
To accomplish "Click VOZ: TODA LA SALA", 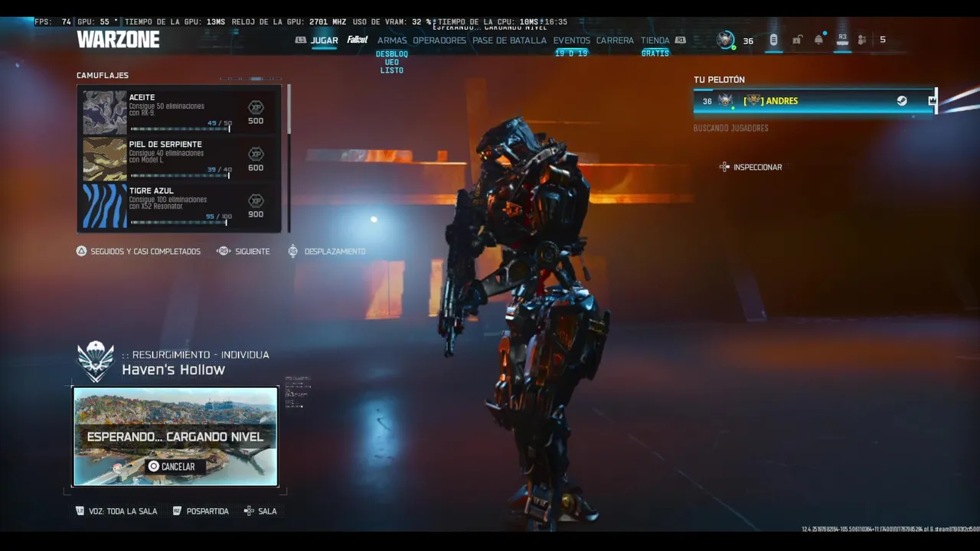I will 122,511.
